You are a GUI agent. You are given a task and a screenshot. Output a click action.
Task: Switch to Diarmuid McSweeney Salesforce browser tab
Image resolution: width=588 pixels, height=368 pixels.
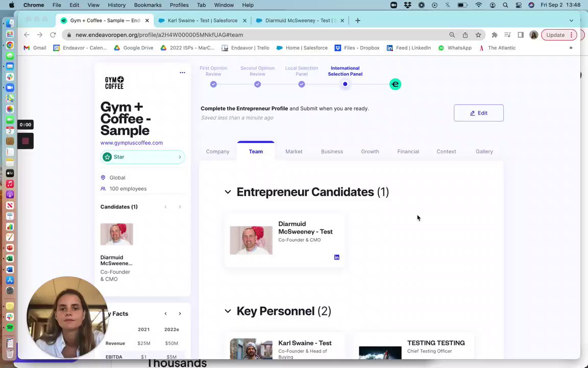pos(300,20)
